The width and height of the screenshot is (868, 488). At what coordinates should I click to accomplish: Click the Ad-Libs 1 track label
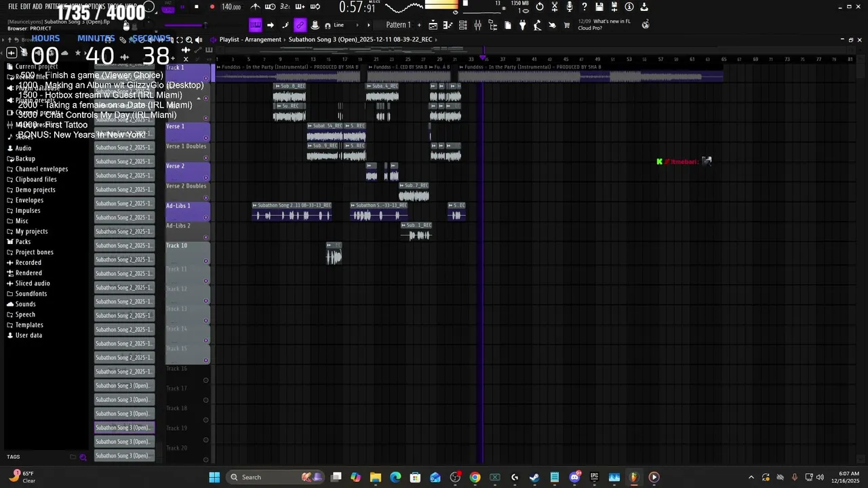[x=188, y=211]
